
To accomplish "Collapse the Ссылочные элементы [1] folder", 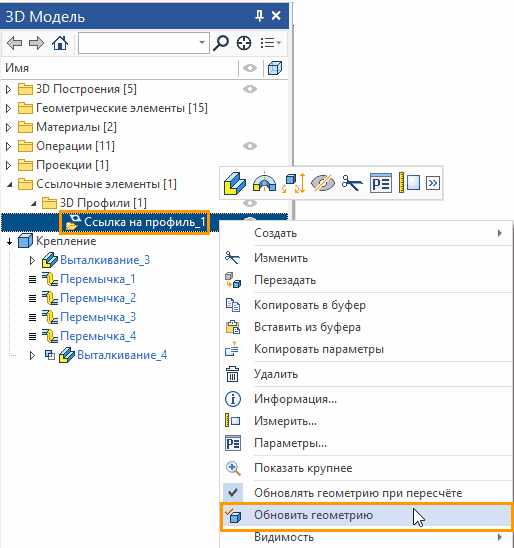I will (9, 184).
